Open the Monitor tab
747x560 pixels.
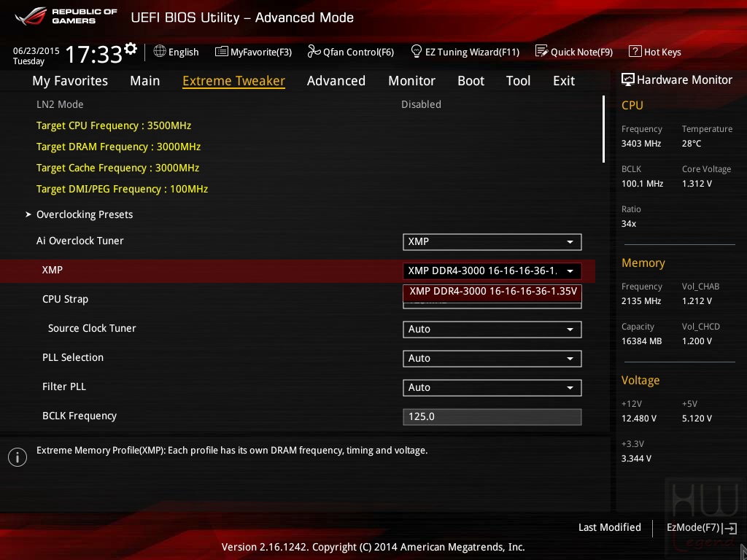point(411,81)
